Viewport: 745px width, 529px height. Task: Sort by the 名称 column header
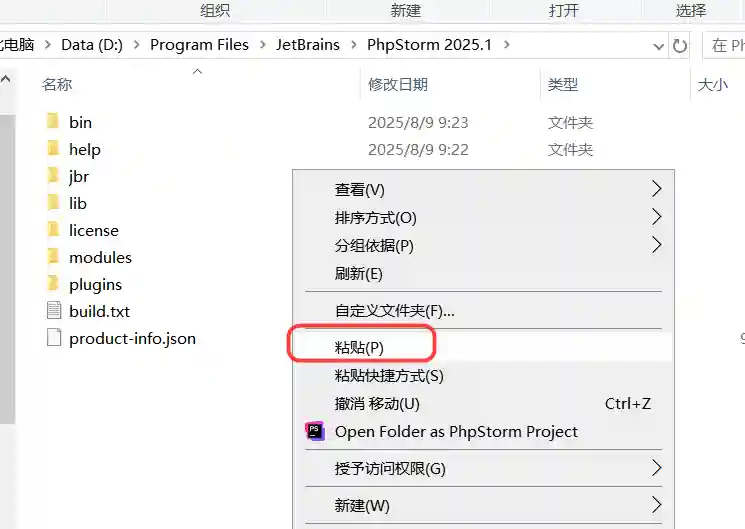[x=57, y=85]
